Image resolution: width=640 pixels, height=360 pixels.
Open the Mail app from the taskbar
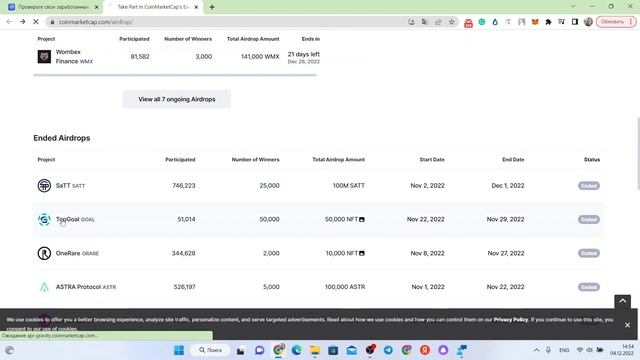(x=351, y=350)
